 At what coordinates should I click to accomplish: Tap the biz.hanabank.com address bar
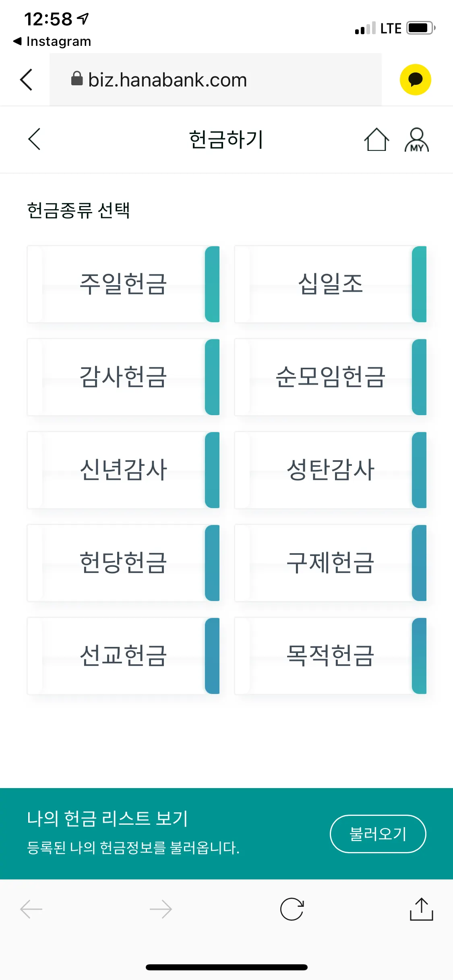click(215, 80)
